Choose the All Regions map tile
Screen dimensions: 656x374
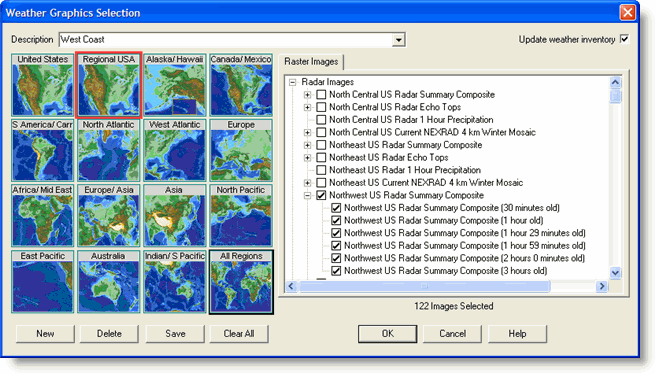click(x=241, y=282)
